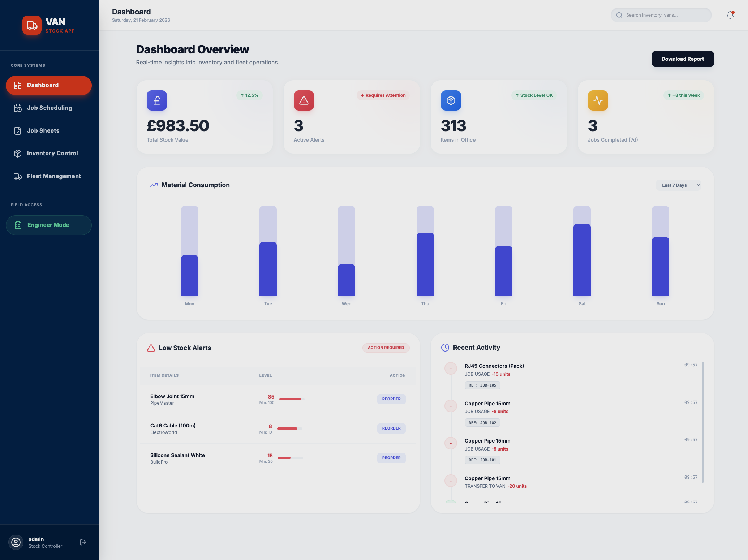Viewport: 748px width, 560px height.
Task: Open the Inventory Control box icon
Action: [x=18, y=153]
